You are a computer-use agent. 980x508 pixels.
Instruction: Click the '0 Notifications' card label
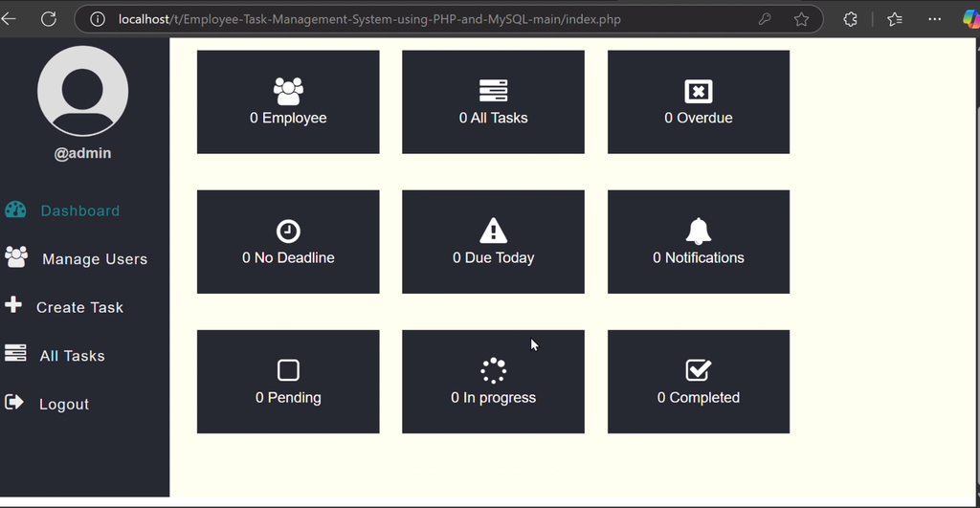(698, 257)
